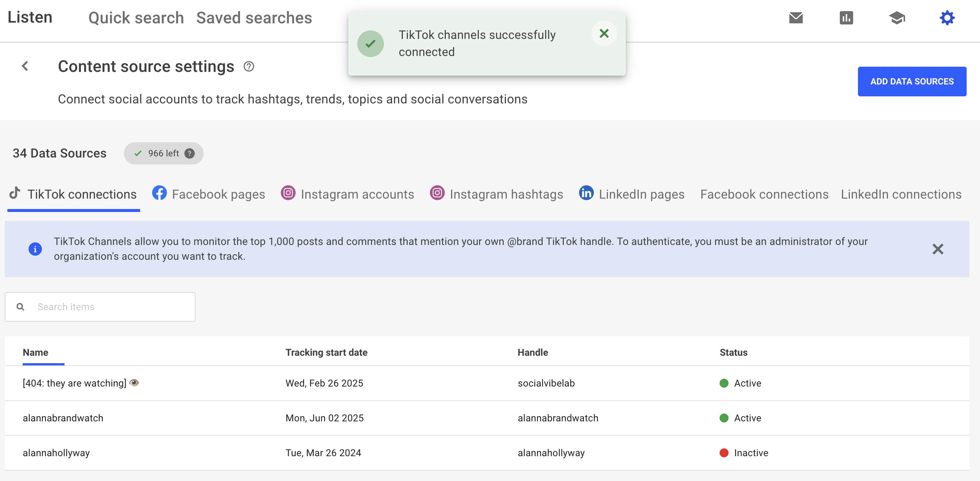This screenshot has width=980, height=481.
Task: Click the Listen product title
Action: (30, 17)
